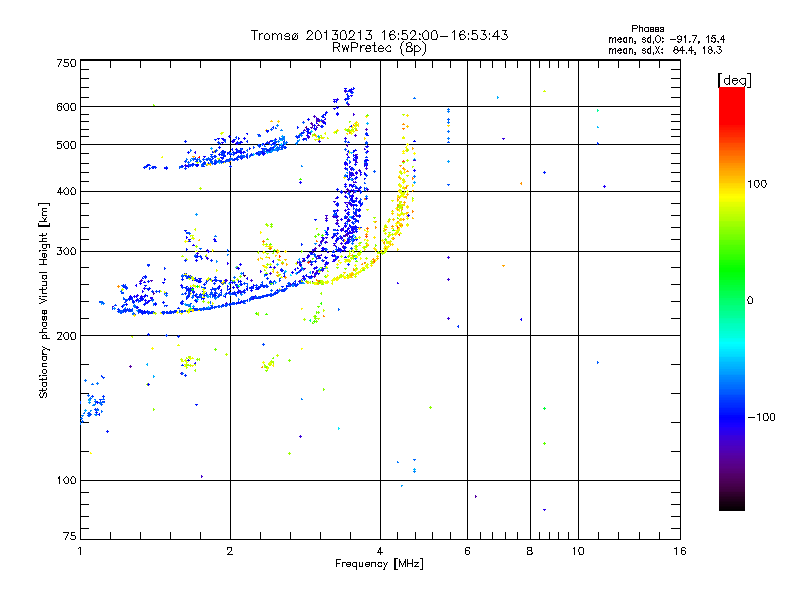Click the '8' MHz frequency tick label
The image size is (800, 600).
tap(530, 551)
